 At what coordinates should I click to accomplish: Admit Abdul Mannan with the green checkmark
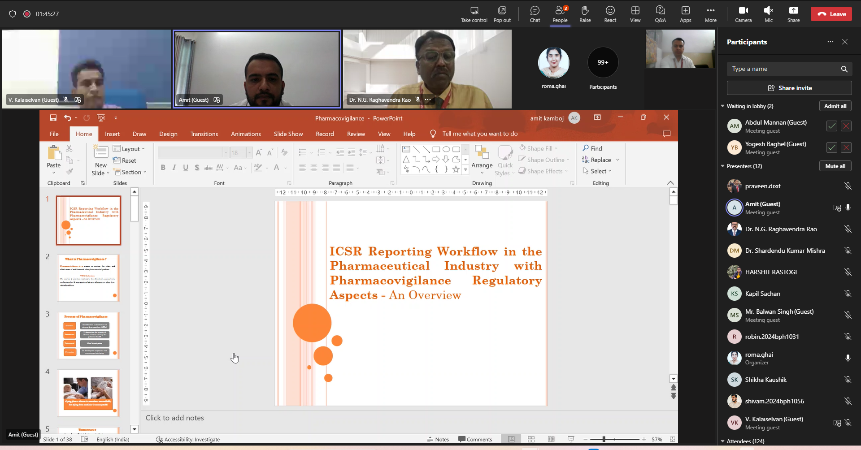(831, 126)
